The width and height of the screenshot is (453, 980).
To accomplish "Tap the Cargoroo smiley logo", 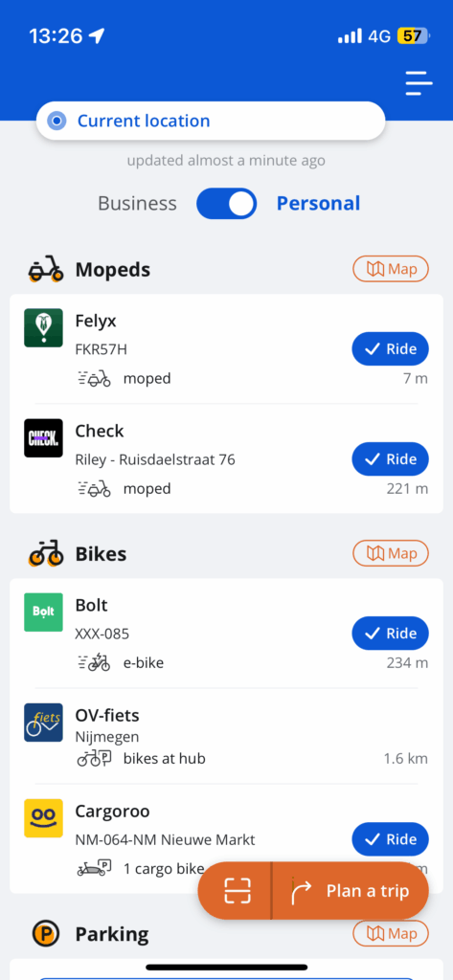I will pyautogui.click(x=43, y=818).
